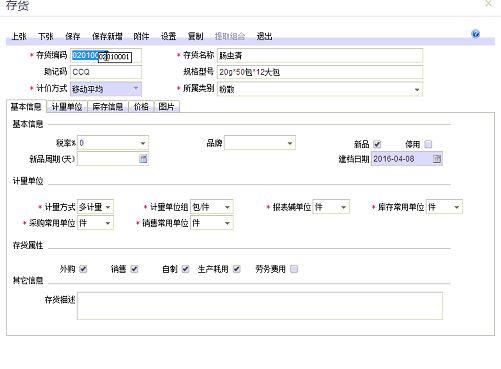This screenshot has width=501, height=369.
Task: Open the 库存常用单位 dropdown
Action: pyautogui.click(x=457, y=207)
